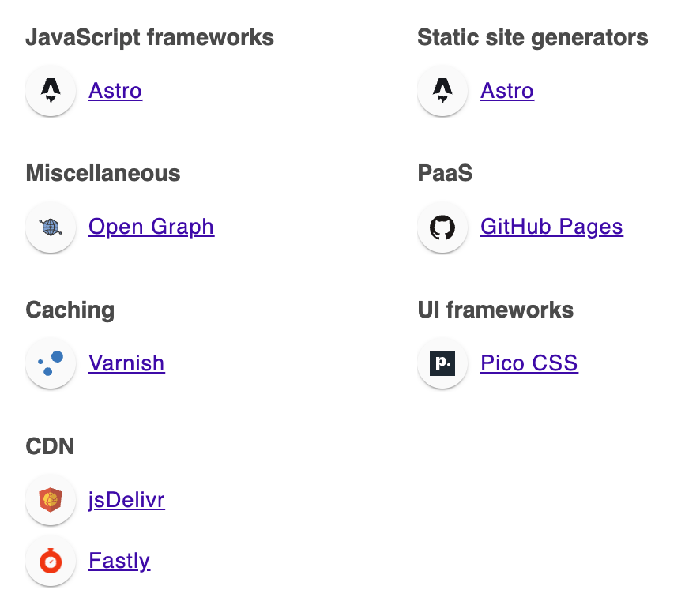Screen dimensions: 700x605
Task: Open the Pico CSS link
Action: tap(529, 363)
